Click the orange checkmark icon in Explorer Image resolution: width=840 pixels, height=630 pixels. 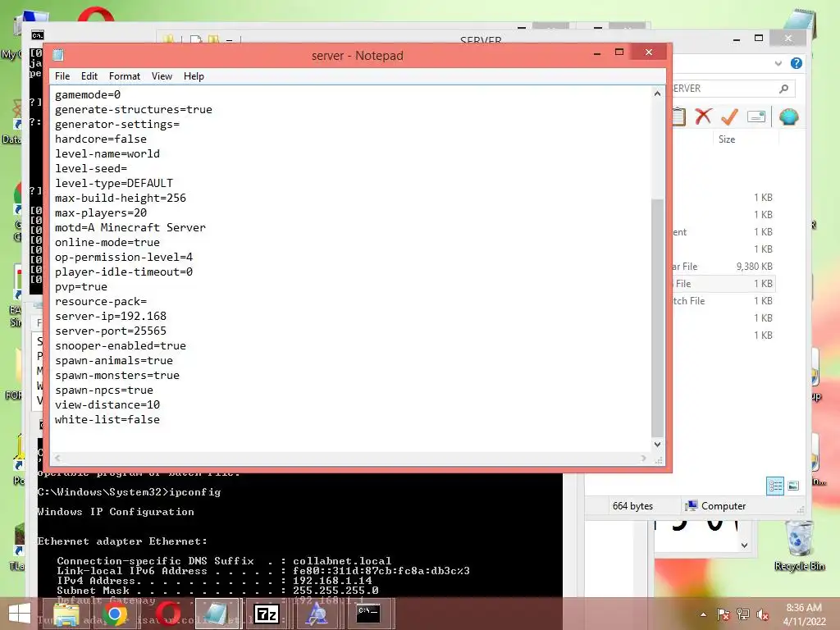(x=729, y=116)
